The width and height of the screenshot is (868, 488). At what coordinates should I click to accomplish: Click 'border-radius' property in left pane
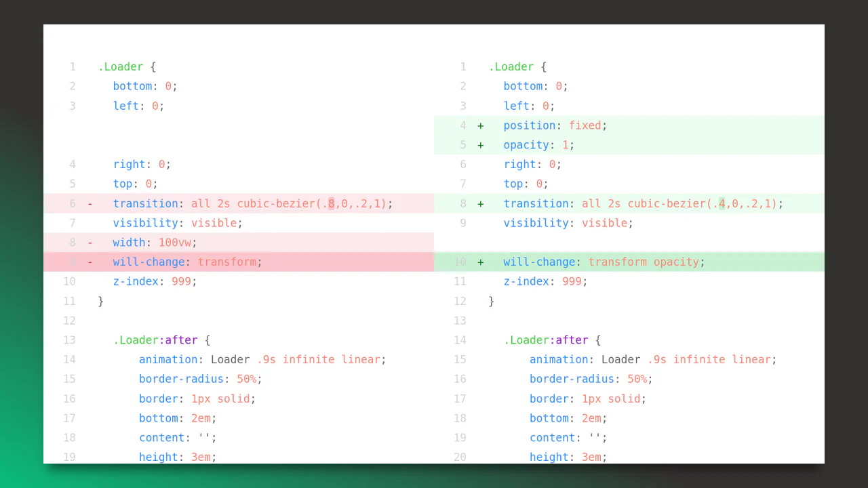tap(182, 379)
